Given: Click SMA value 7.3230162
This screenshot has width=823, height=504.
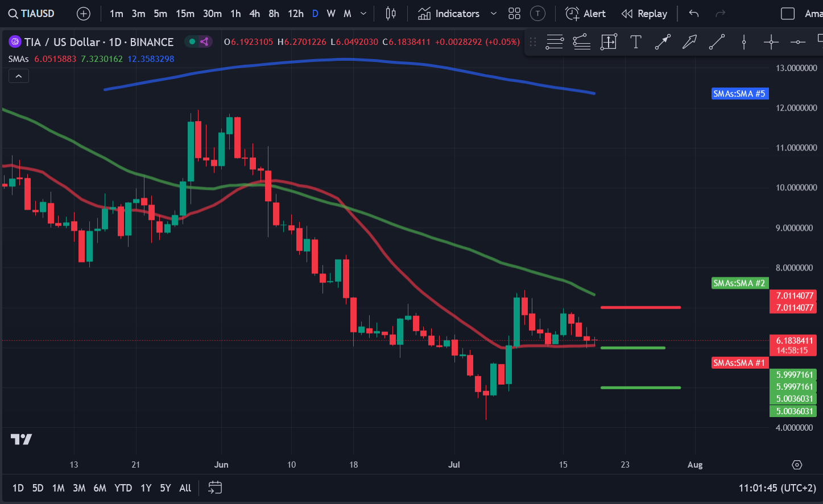Looking at the screenshot, I should pyautogui.click(x=102, y=59).
